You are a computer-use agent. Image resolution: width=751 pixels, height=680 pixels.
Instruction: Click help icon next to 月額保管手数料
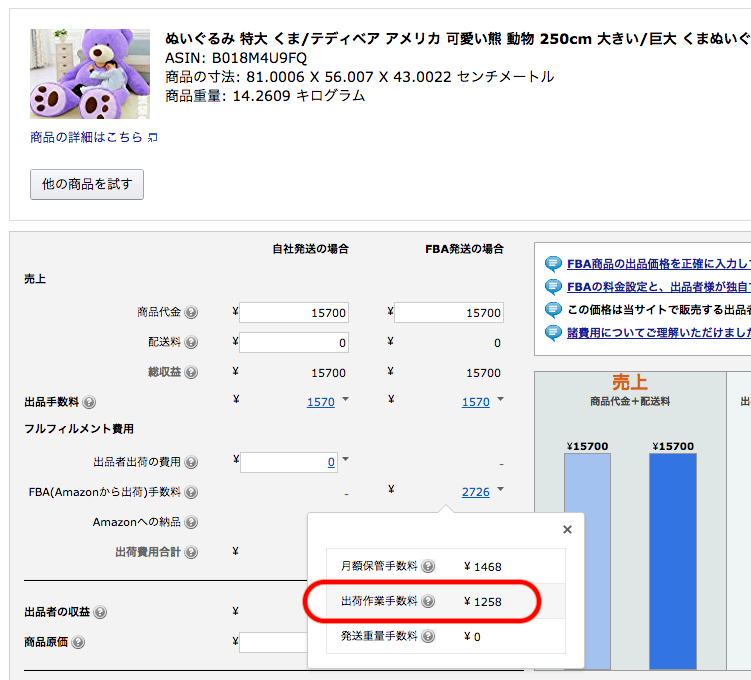click(x=428, y=566)
